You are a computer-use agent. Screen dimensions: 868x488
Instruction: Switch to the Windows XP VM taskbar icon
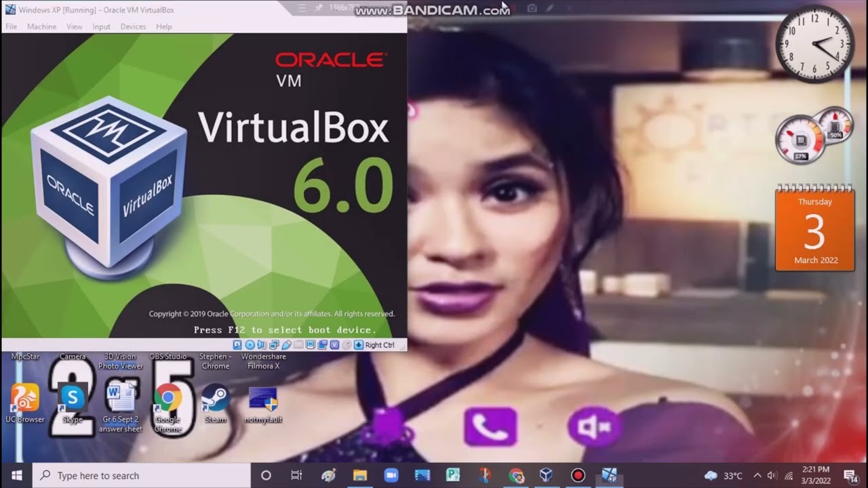pos(609,475)
